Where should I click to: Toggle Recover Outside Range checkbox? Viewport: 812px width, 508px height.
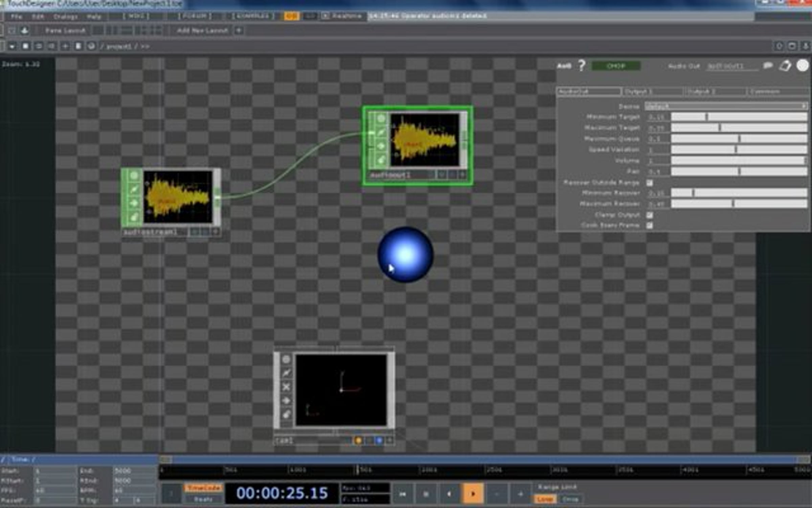(x=650, y=183)
